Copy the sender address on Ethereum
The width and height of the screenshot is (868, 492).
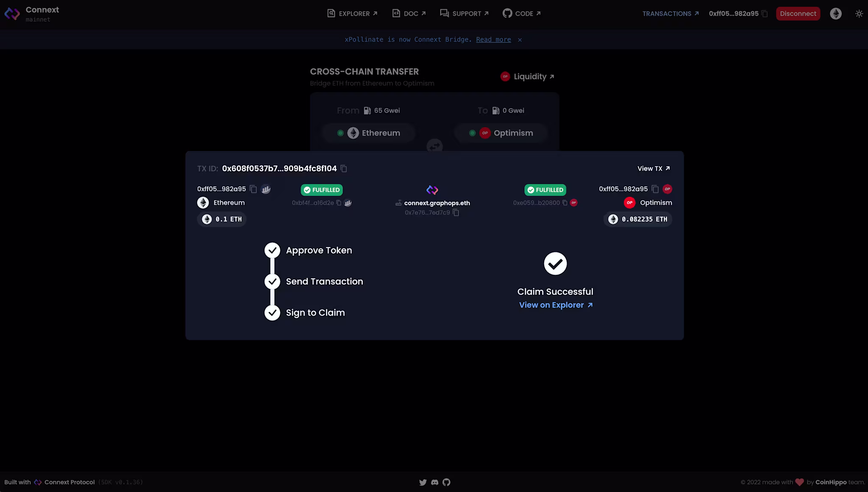pos(253,189)
